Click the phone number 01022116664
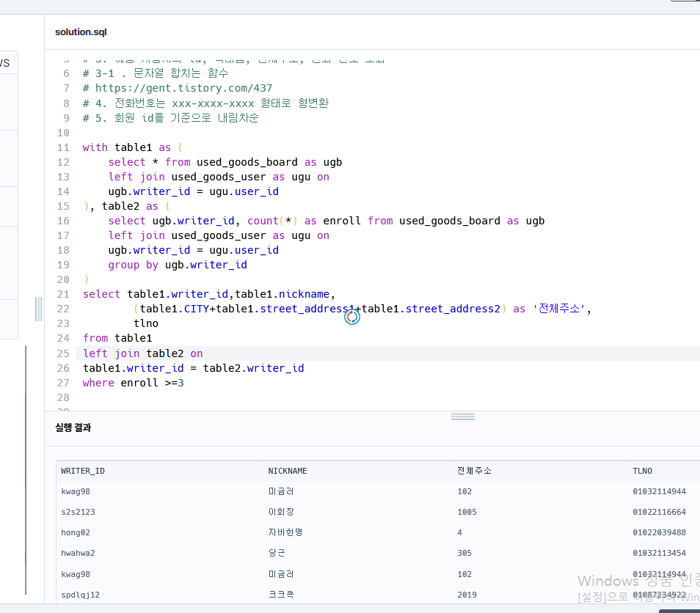 (x=659, y=512)
